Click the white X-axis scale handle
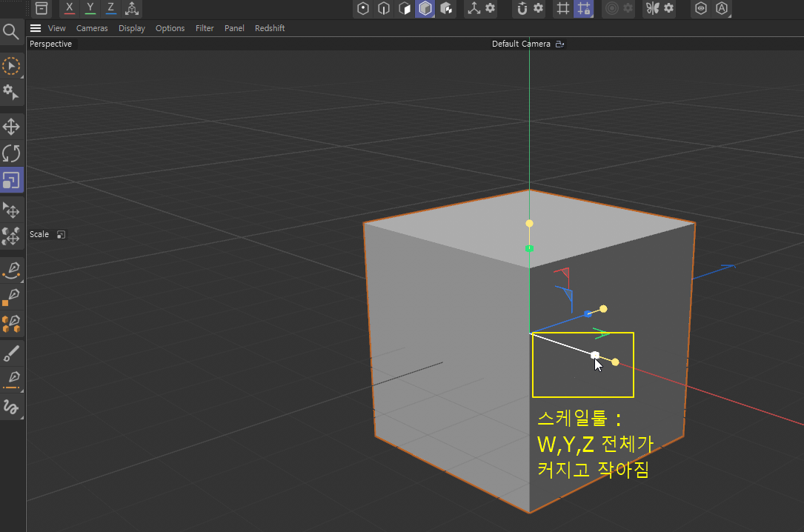The height and width of the screenshot is (532, 804). pos(595,355)
